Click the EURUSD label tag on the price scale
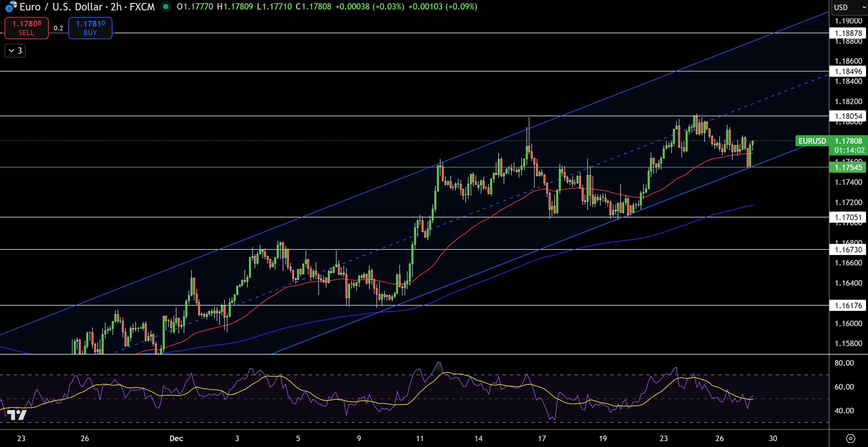Image resolution: width=868 pixels, height=447 pixels. [x=811, y=141]
